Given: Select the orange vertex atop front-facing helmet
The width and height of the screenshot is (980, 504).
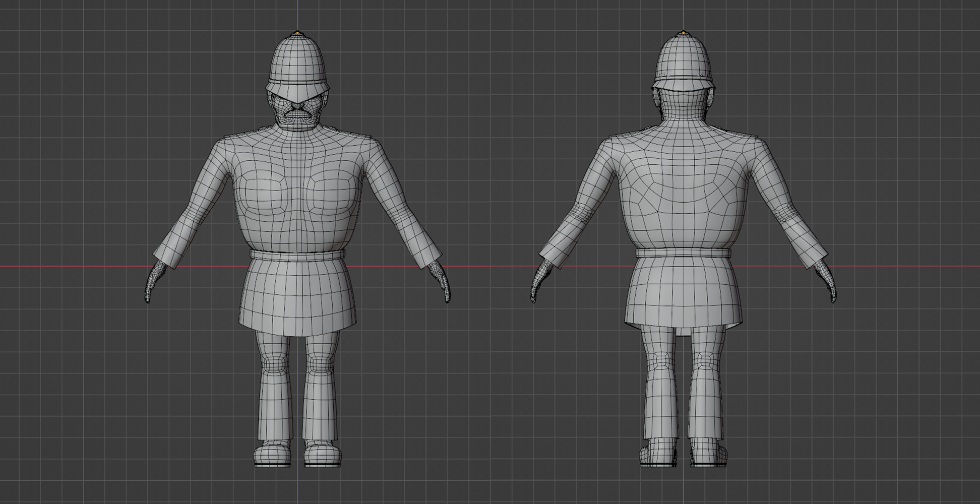Looking at the screenshot, I should click(x=297, y=34).
